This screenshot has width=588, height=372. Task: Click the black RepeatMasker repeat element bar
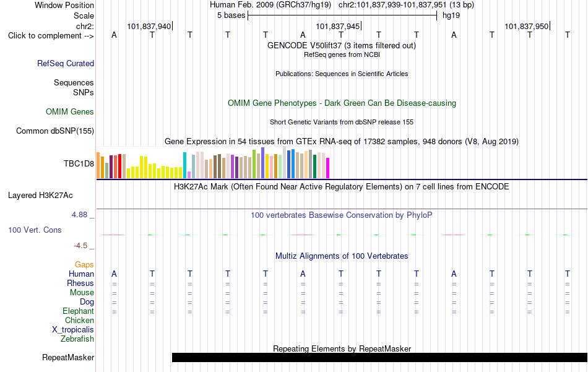click(x=379, y=357)
